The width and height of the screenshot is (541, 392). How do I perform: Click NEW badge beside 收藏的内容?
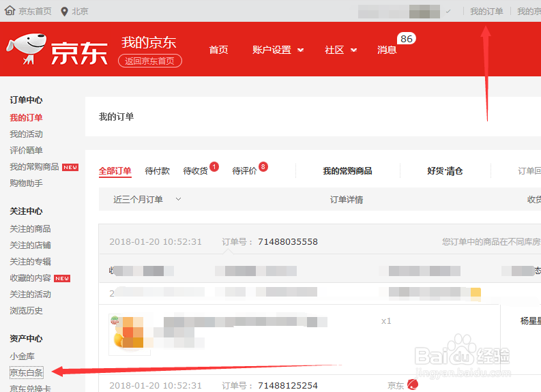(x=62, y=278)
